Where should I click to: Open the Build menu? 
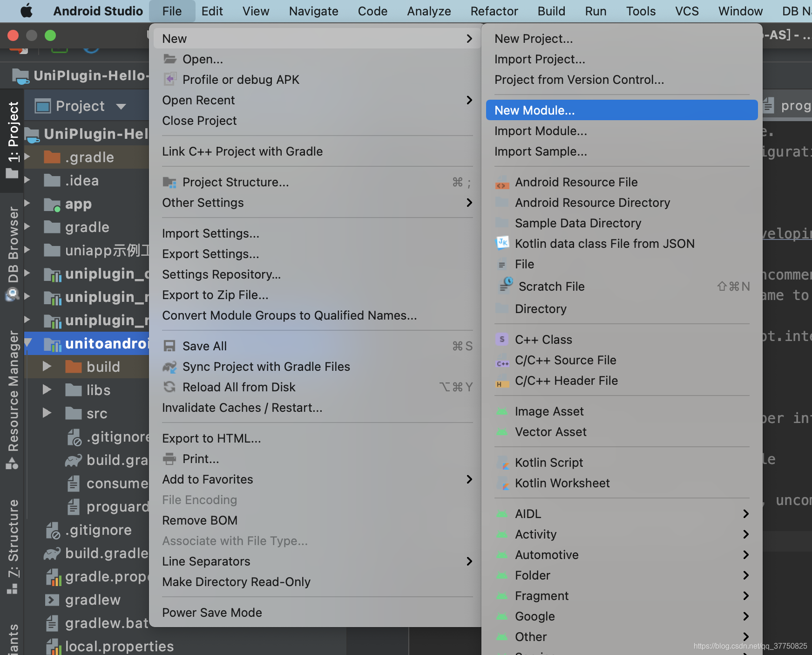click(551, 11)
